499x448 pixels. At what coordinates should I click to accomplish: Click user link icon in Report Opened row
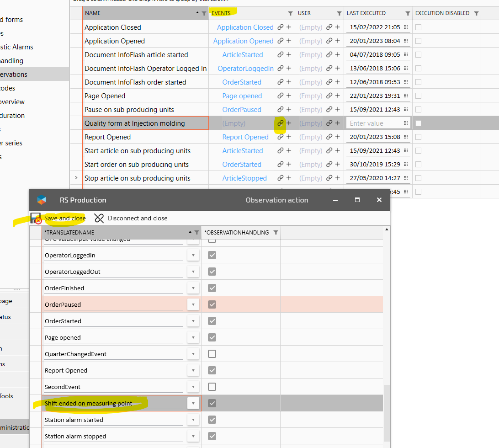pos(329,137)
